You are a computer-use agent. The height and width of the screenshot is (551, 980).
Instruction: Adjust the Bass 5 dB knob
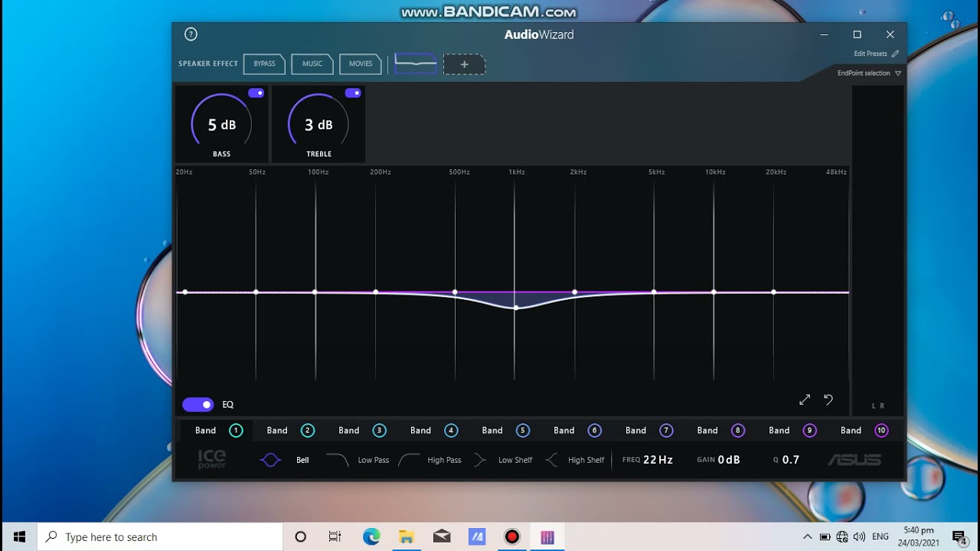221,124
